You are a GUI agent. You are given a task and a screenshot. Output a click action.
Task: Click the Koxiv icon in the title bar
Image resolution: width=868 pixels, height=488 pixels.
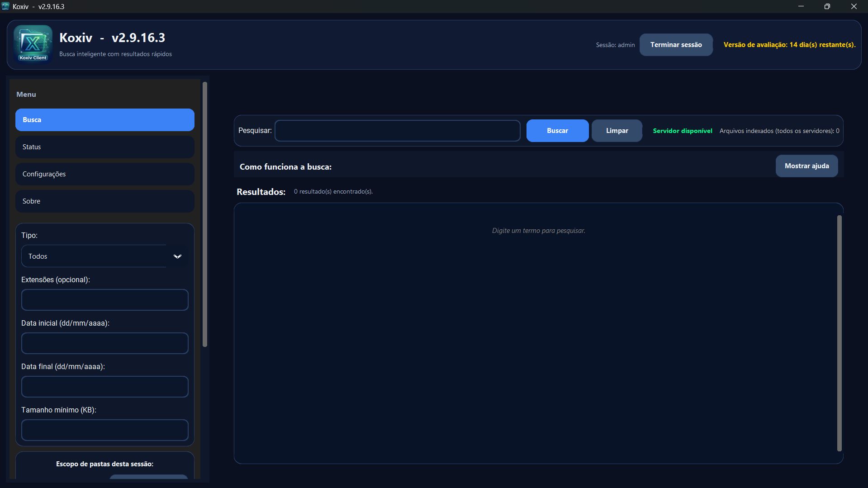(6, 6)
